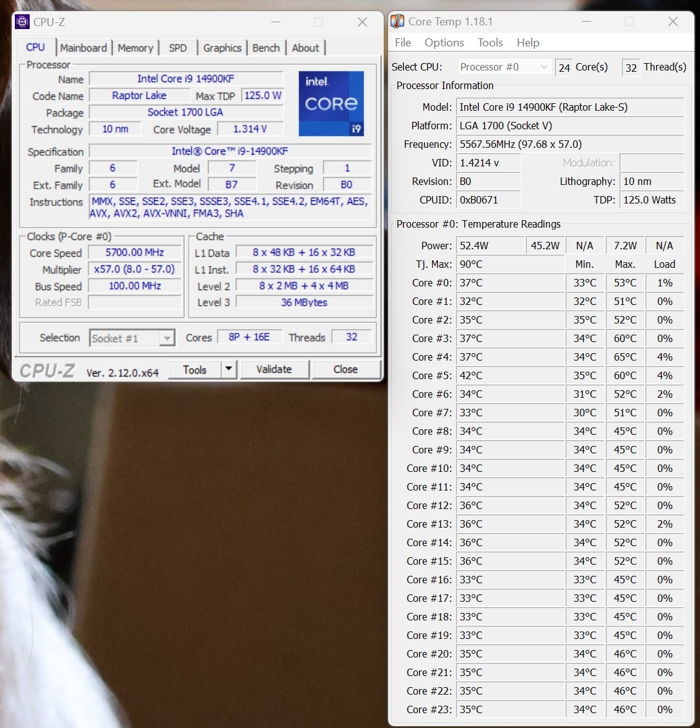Image resolution: width=700 pixels, height=728 pixels.
Task: Click the Lithography value '10 nm' in Core Temp
Action: tap(652, 181)
